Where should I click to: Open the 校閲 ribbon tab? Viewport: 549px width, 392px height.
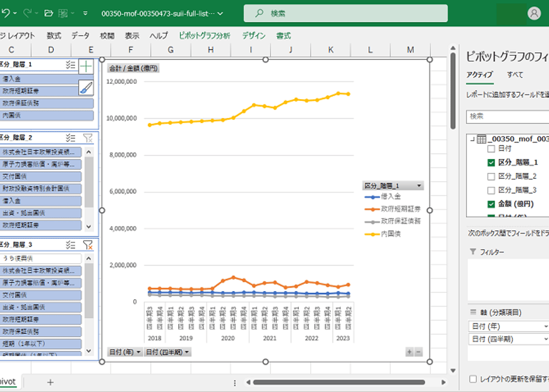pos(107,36)
